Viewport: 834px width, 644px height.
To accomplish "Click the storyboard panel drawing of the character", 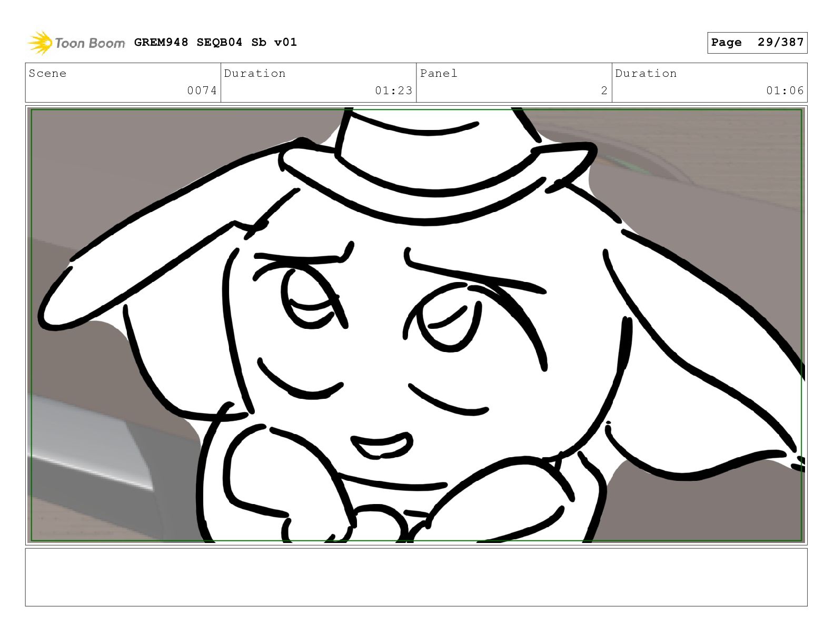I will [416, 325].
